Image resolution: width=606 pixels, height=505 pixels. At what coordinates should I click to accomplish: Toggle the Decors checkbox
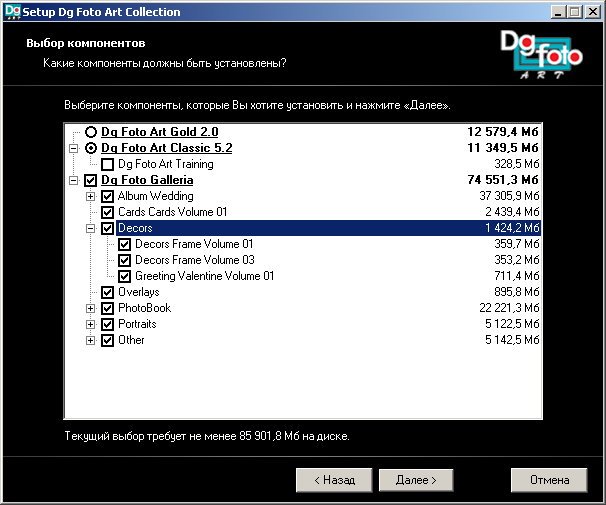click(107, 228)
